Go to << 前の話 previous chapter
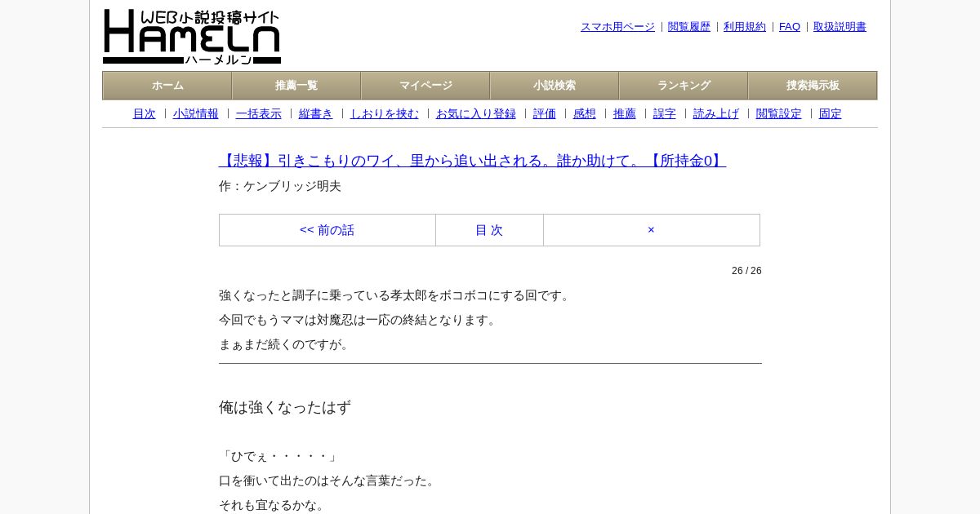The height and width of the screenshot is (514, 980). (327, 230)
